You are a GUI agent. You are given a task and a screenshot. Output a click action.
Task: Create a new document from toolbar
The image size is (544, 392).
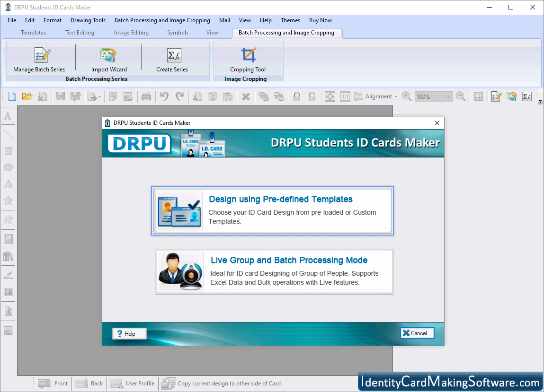coord(12,96)
